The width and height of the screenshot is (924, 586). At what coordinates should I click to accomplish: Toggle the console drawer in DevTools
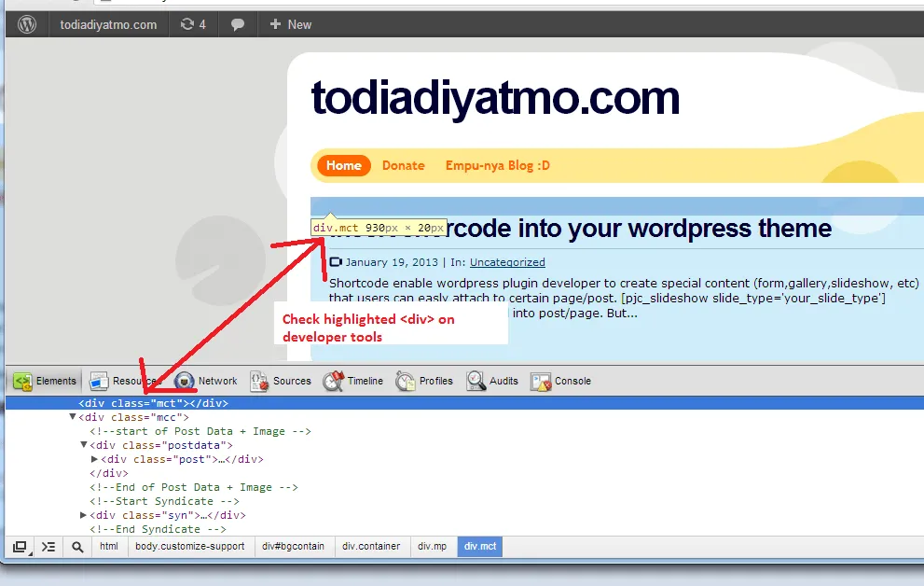click(x=49, y=547)
